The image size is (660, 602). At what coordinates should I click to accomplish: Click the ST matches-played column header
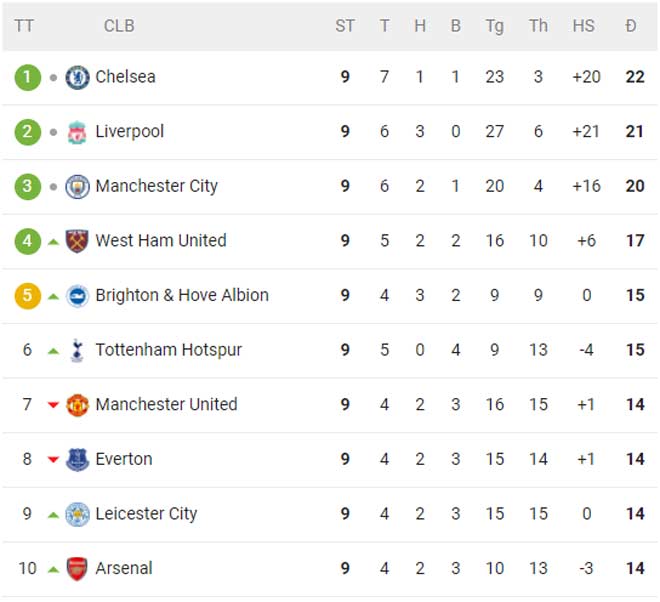click(345, 26)
